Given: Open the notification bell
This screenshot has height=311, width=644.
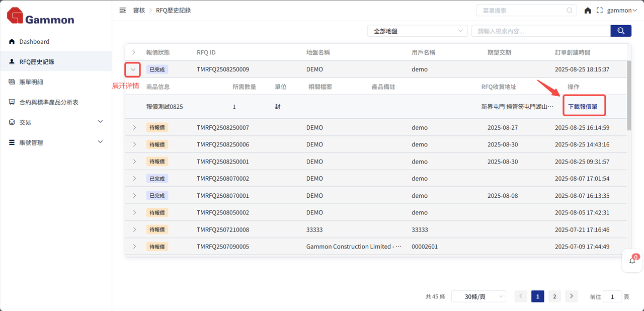Looking at the screenshot, I should click(632, 261).
